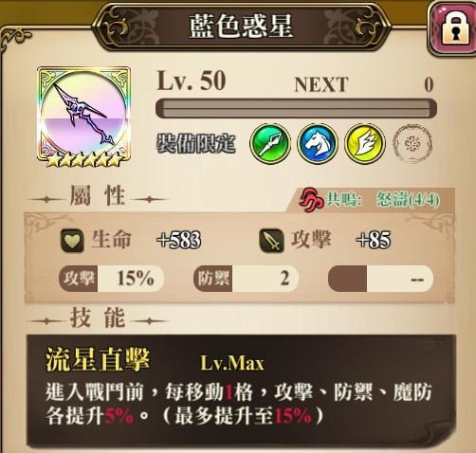Tap the 藍色惑星 title banner
476x453 pixels.
[x=241, y=27]
